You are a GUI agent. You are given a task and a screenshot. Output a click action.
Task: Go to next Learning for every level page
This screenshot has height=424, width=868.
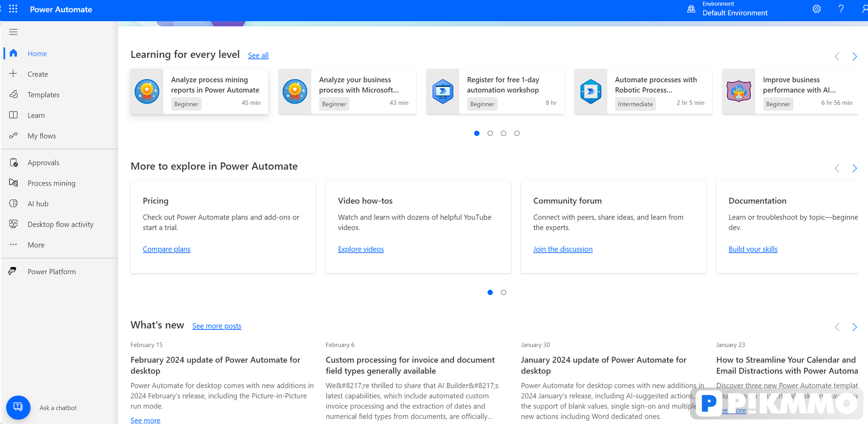pyautogui.click(x=854, y=57)
